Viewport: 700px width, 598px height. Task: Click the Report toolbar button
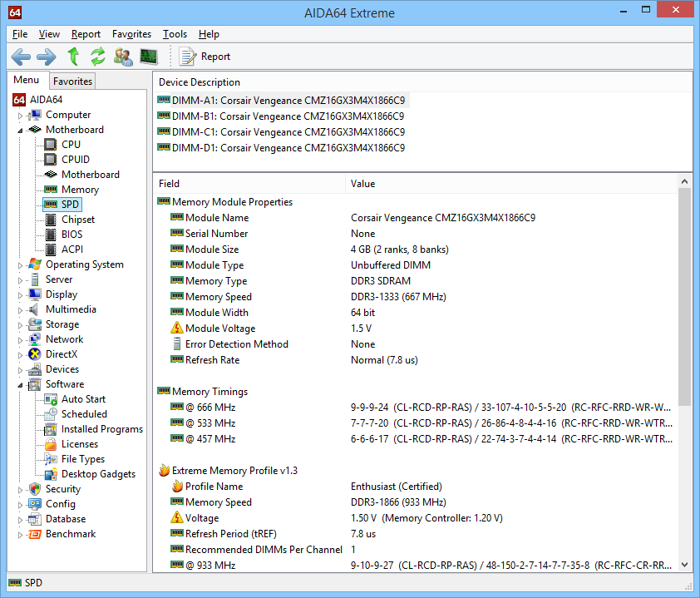pyautogui.click(x=205, y=57)
